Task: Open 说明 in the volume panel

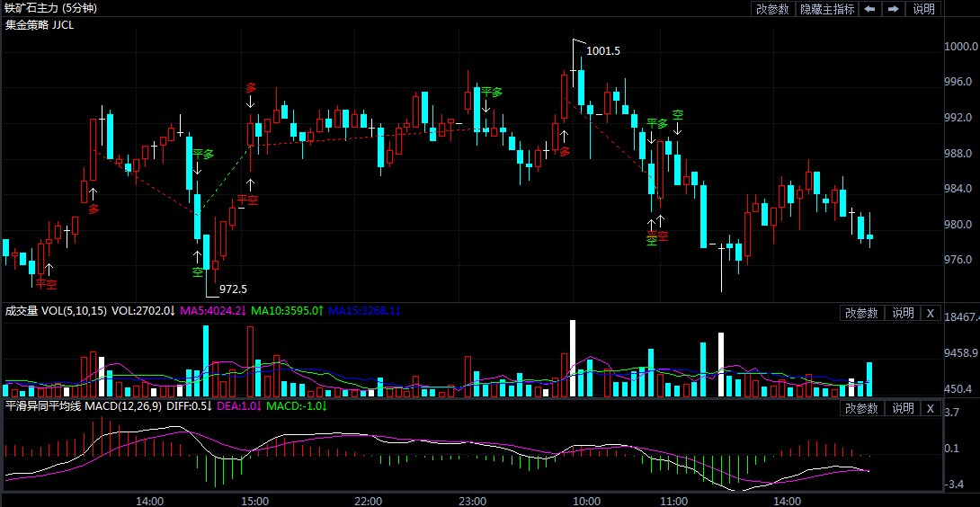Action: pyautogui.click(x=902, y=313)
